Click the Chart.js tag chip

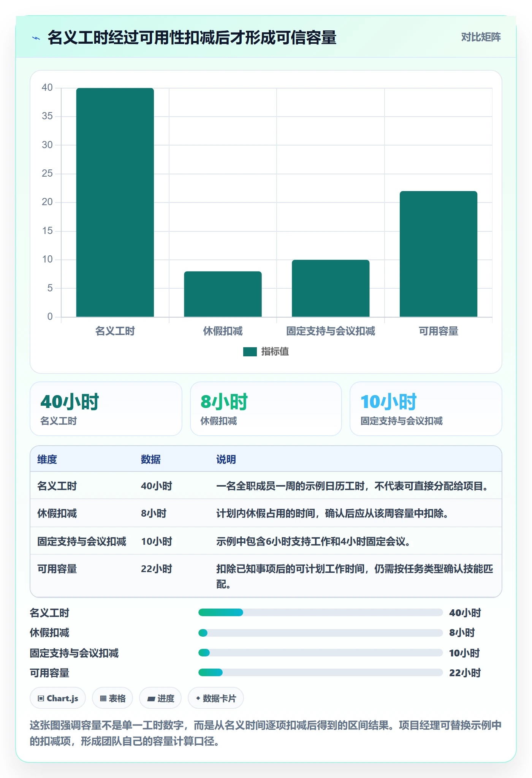[x=58, y=698]
